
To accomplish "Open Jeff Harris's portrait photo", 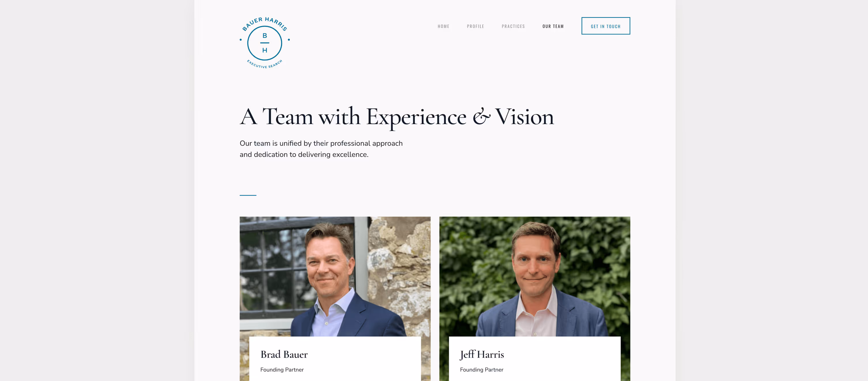I will point(534,276).
